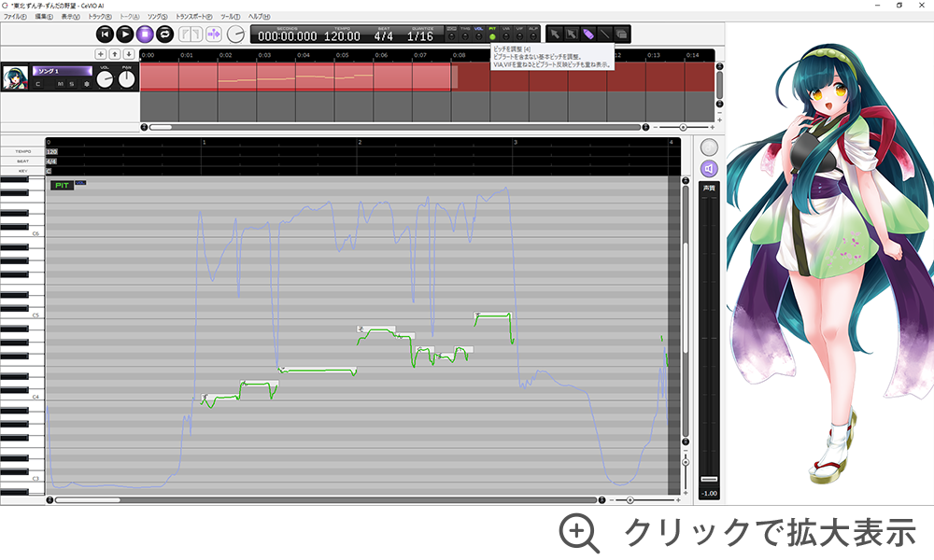Click the 0:03 marker on timeline ruler
The image size is (934, 560).
coord(264,55)
